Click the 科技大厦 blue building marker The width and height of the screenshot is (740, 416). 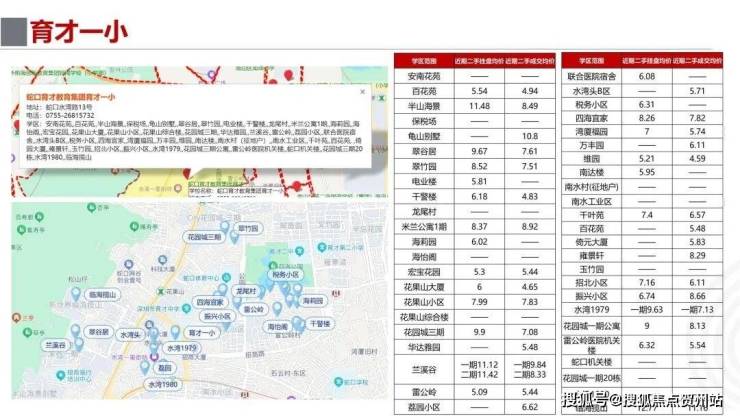coord(163,260)
